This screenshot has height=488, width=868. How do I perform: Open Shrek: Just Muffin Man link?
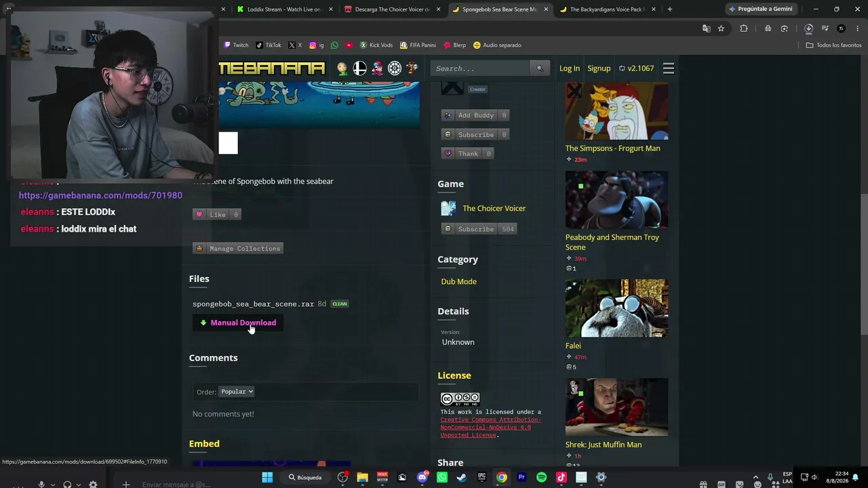tap(604, 445)
